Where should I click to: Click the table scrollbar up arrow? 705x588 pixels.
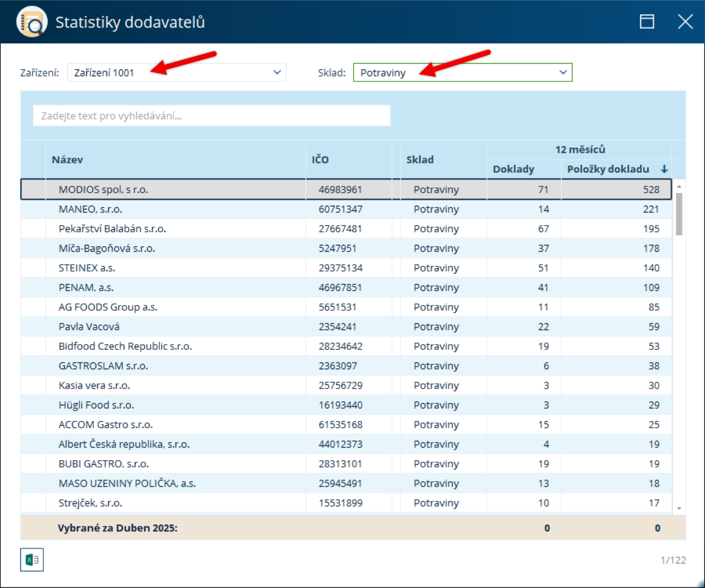pos(679,186)
